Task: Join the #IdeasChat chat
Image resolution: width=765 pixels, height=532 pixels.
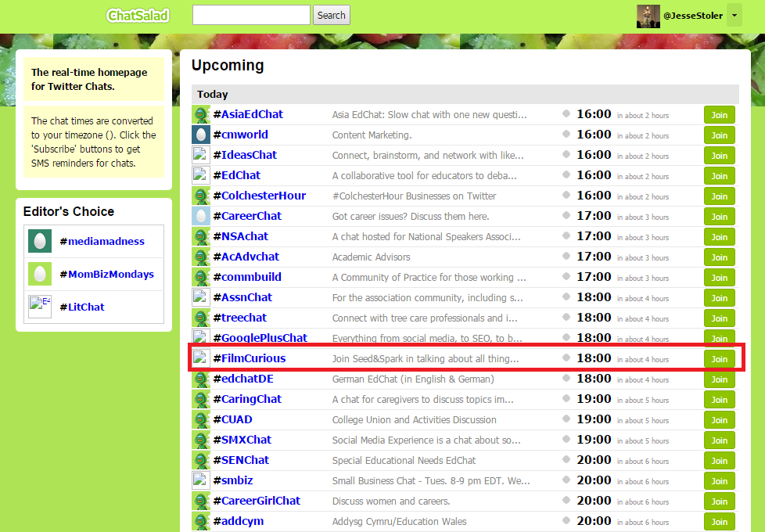Action: click(719, 156)
